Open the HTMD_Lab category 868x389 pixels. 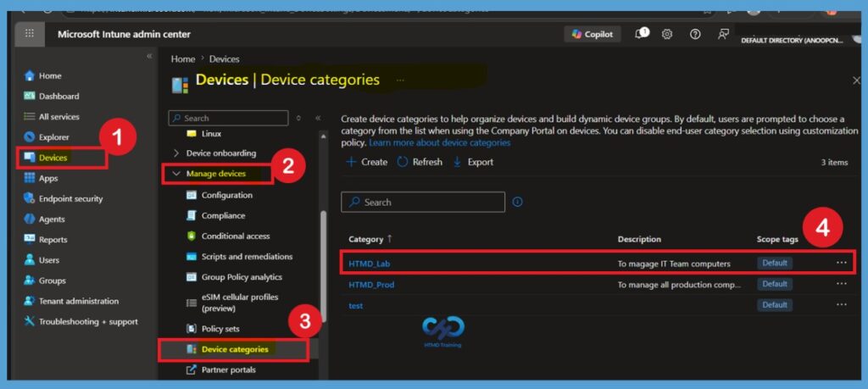pyautogui.click(x=370, y=264)
